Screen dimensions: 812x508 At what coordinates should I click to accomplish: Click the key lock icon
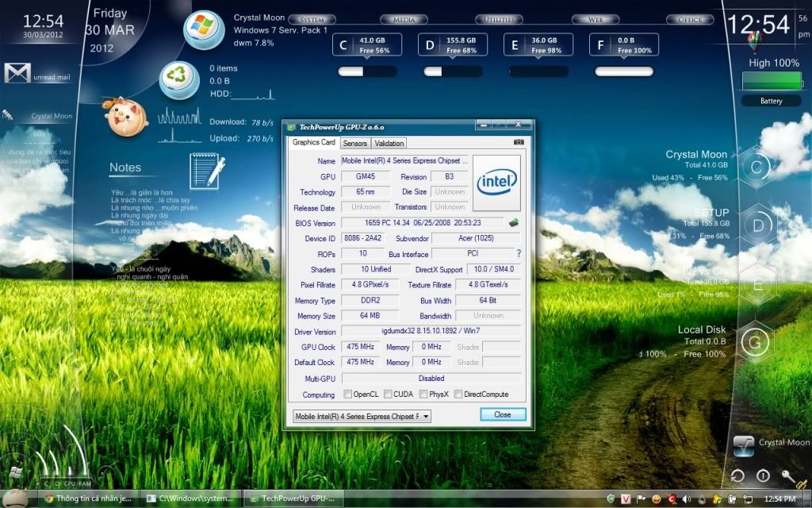pos(787,476)
